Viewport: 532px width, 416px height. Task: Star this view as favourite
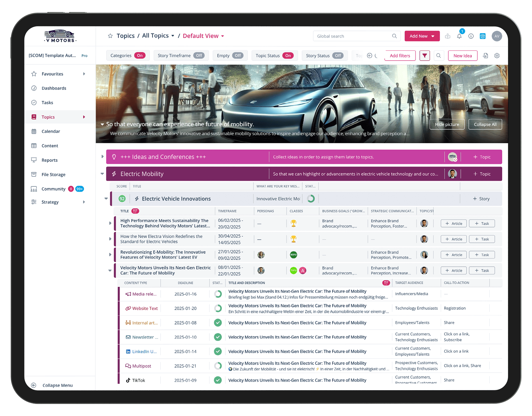[x=110, y=36]
